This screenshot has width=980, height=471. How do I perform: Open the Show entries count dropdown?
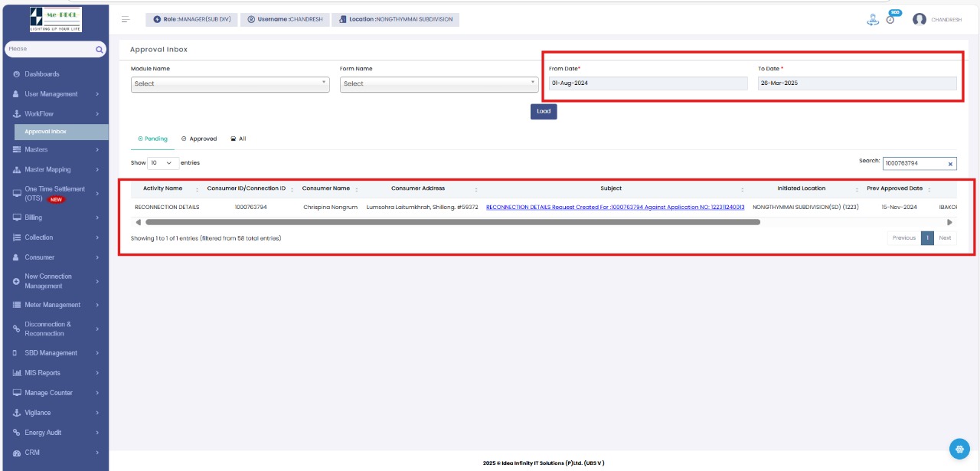pyautogui.click(x=164, y=163)
